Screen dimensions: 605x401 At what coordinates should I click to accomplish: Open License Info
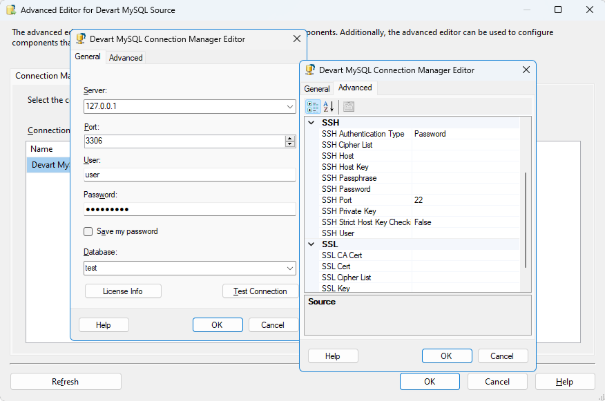coord(122,291)
